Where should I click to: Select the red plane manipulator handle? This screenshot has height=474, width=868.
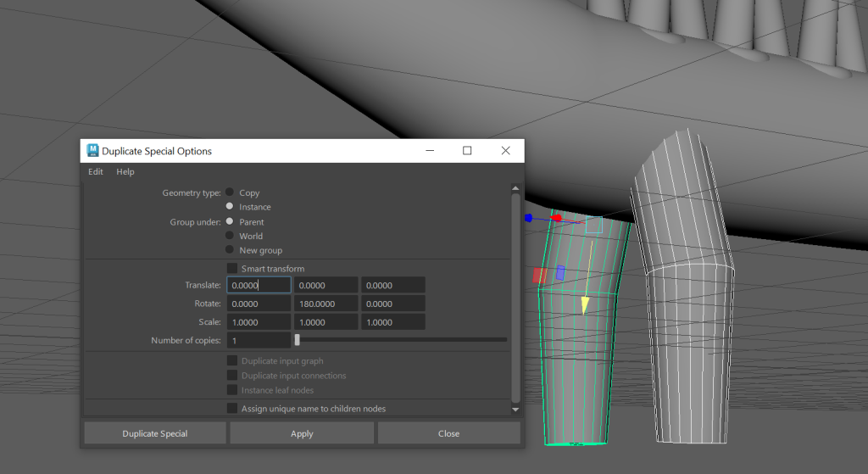[x=538, y=276]
